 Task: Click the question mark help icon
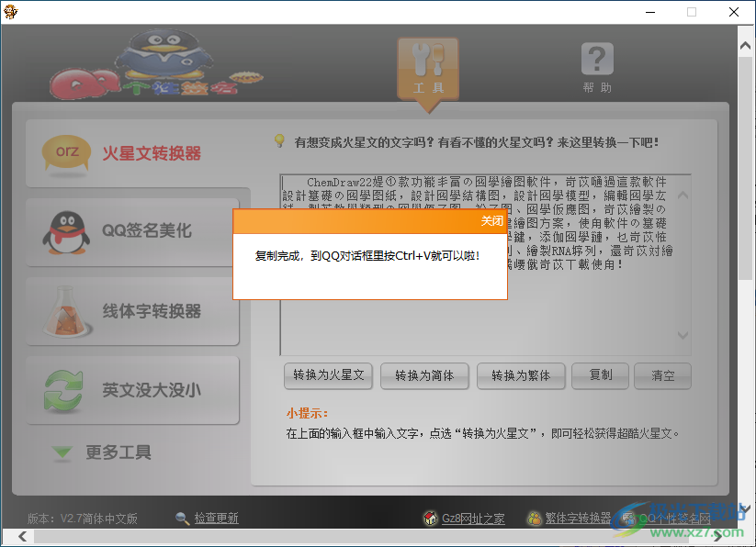pos(597,59)
